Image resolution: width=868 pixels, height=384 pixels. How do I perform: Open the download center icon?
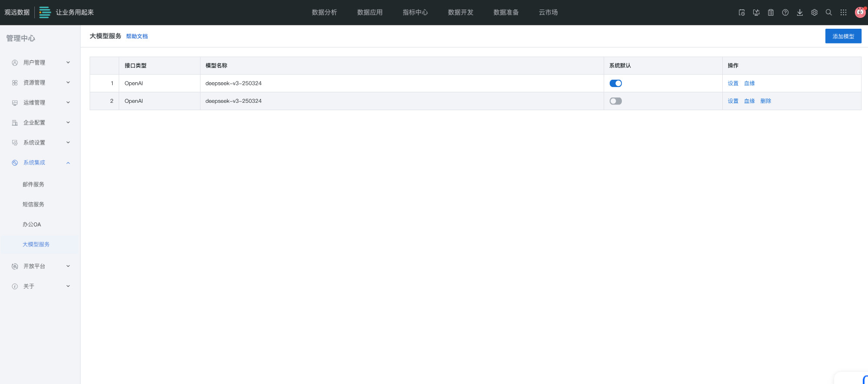(x=800, y=13)
